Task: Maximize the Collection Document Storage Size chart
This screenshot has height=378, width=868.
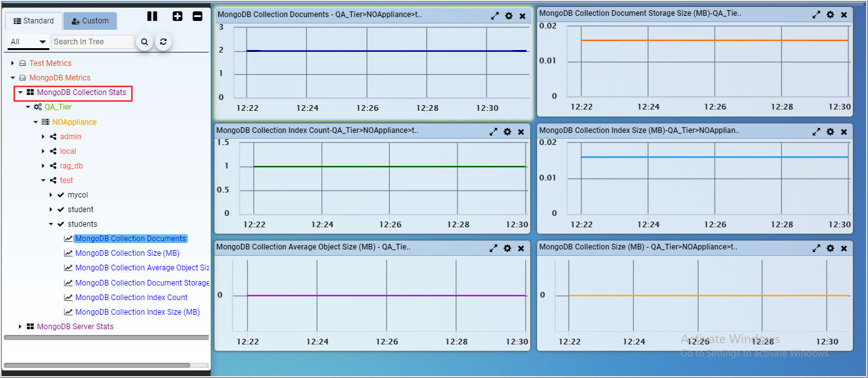Action: point(817,15)
